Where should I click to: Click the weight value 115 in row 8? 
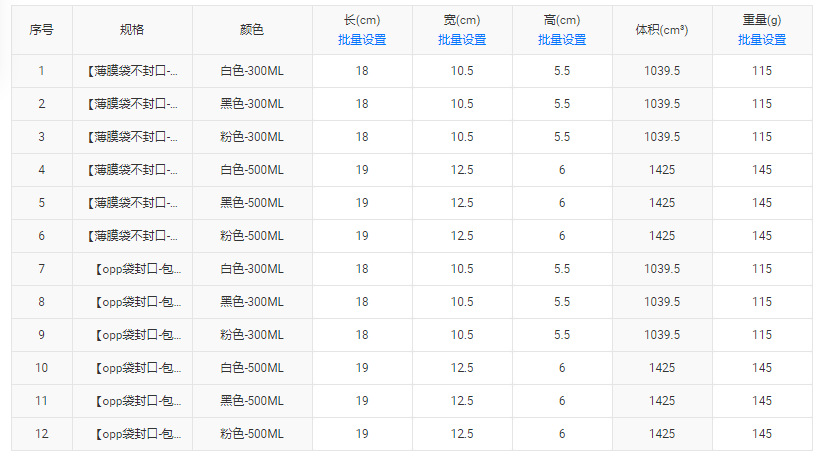click(762, 302)
